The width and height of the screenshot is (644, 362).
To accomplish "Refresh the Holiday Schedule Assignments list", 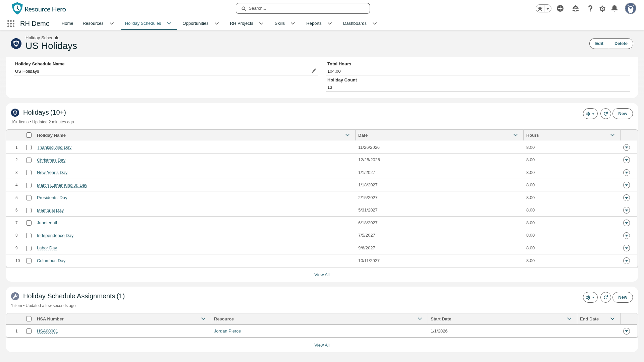I will coord(606,297).
